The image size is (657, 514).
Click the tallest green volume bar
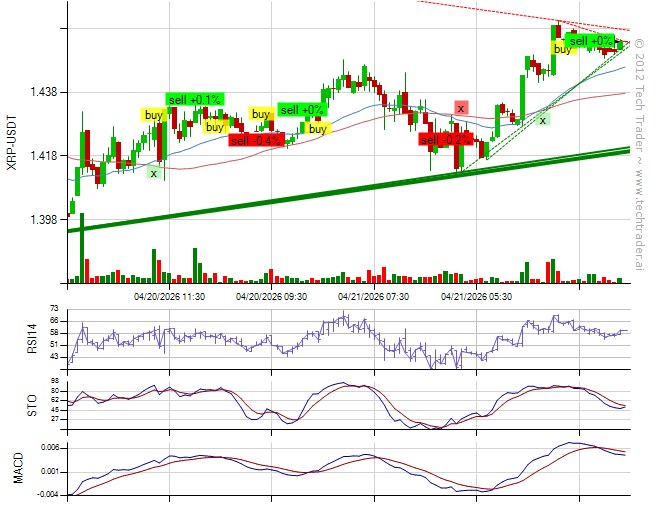tap(82, 248)
